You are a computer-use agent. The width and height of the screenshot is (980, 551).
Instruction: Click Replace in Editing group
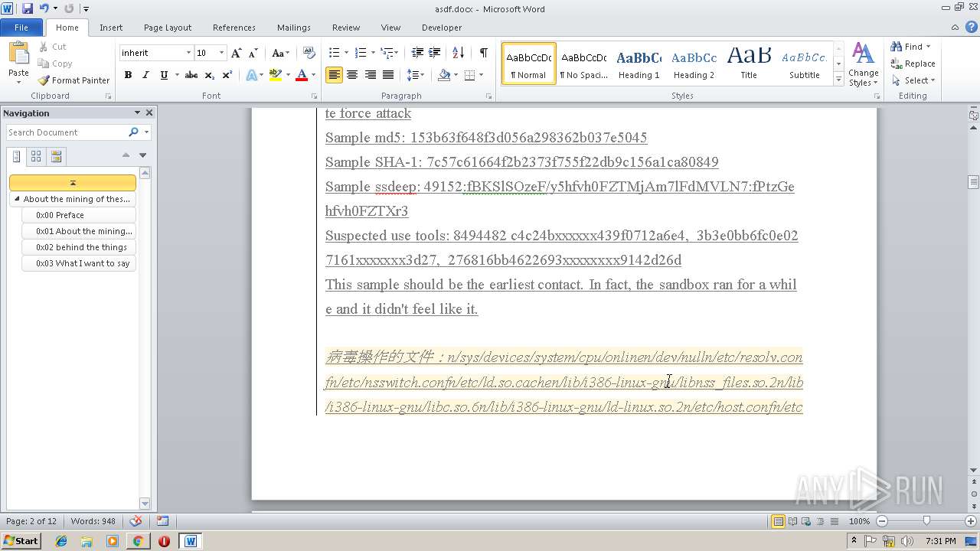(913, 64)
